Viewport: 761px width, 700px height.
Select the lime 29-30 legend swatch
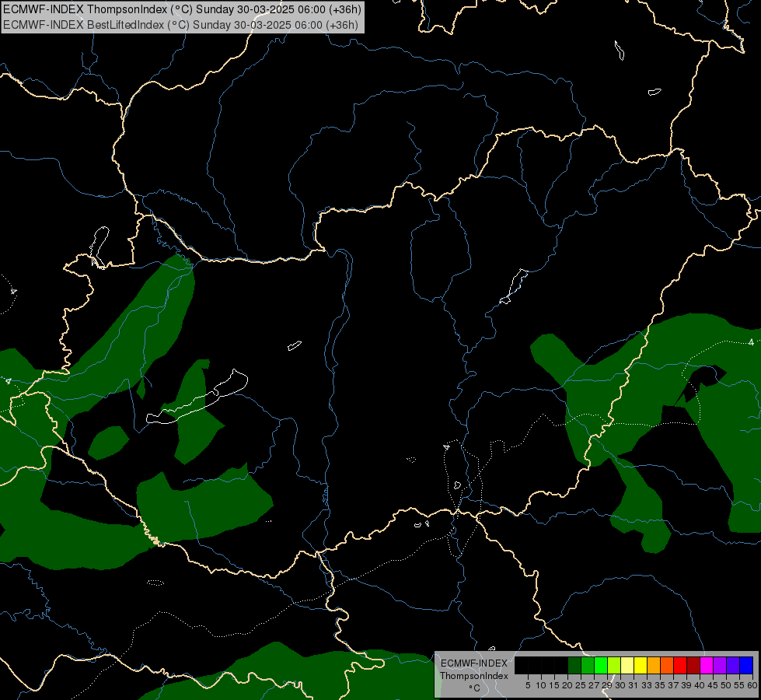614,665
